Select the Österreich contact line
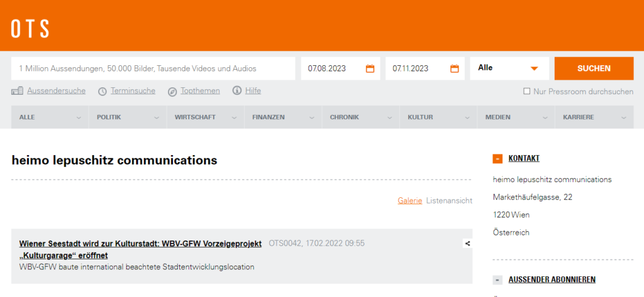Viewport: 644px width, 297px height. coord(511,232)
